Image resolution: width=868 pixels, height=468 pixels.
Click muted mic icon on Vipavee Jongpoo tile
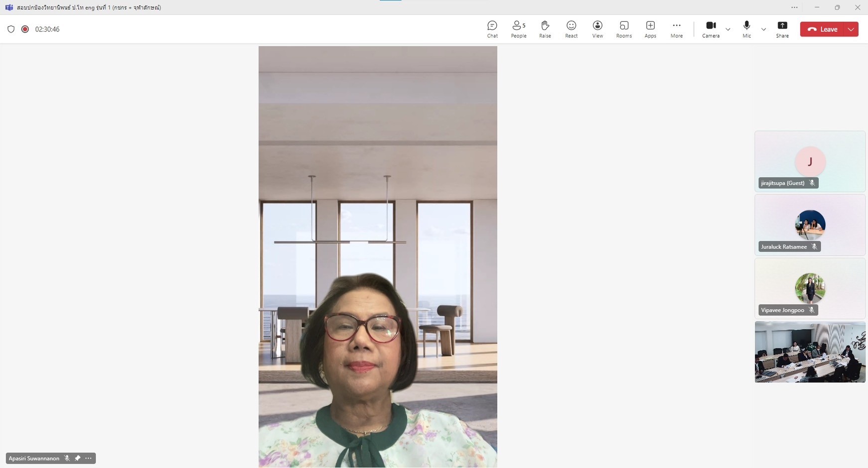pyautogui.click(x=812, y=310)
